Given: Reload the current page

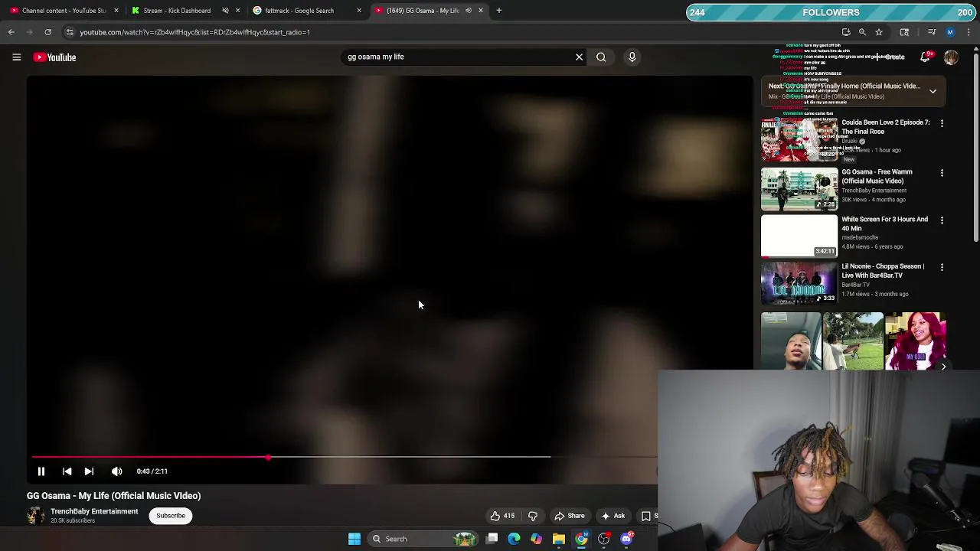Looking at the screenshot, I should tap(47, 32).
